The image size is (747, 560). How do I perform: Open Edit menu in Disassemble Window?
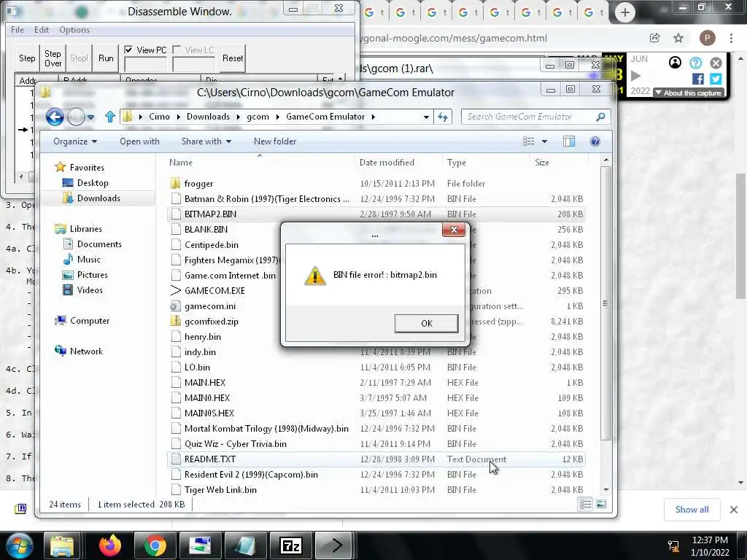click(x=42, y=30)
